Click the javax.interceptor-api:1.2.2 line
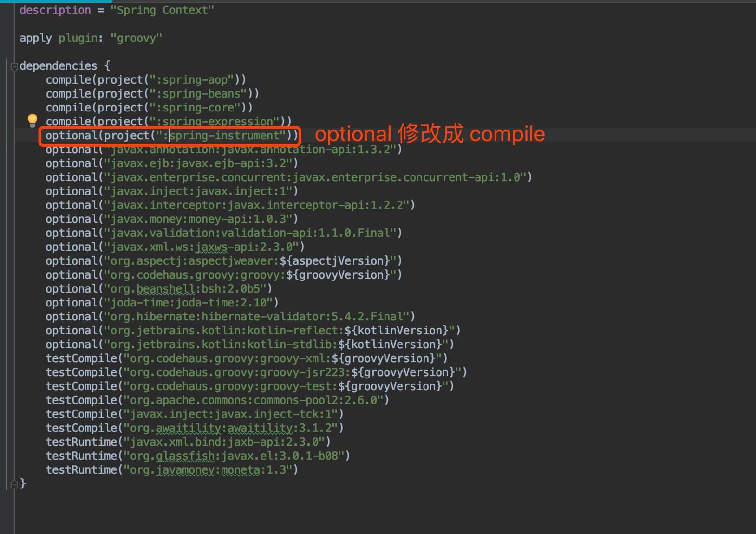Screen dimensions: 756x534 [x=230, y=205]
